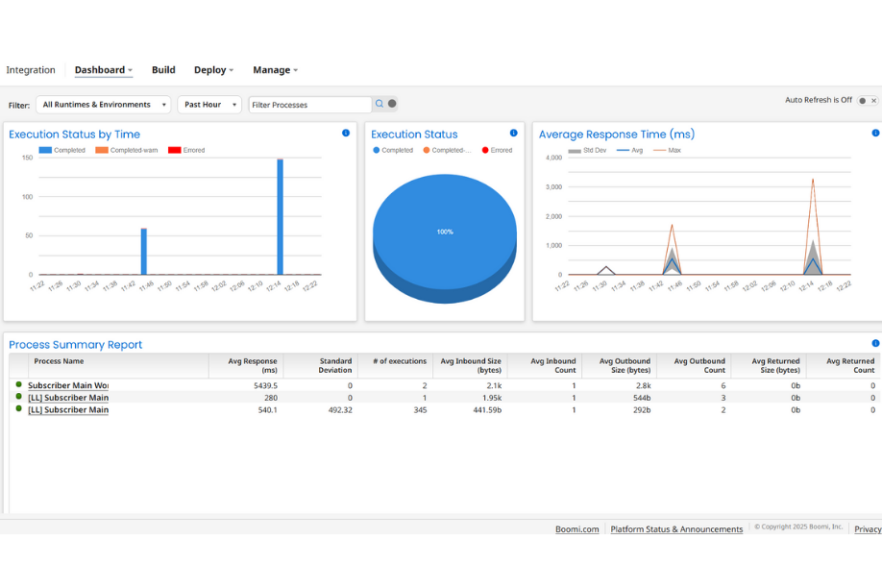Viewport: 882px width, 588px height.
Task: Click the info icon on the Execution Status panel
Action: coord(513,134)
